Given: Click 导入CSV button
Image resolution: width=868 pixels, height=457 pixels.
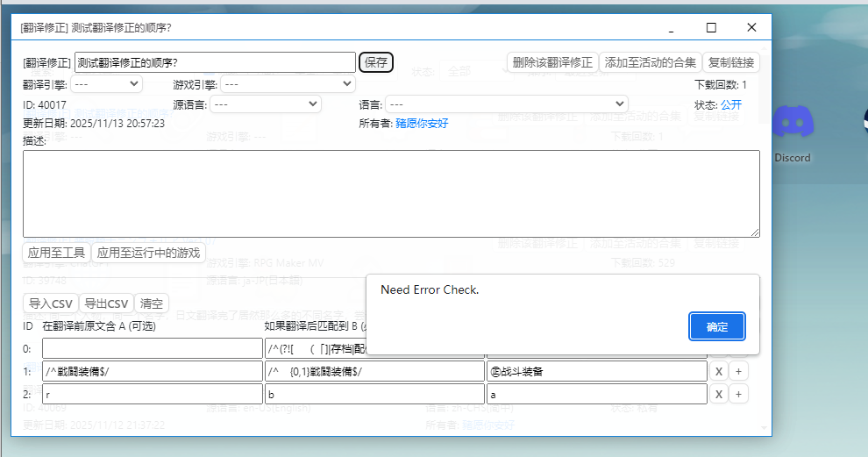Looking at the screenshot, I should (50, 303).
